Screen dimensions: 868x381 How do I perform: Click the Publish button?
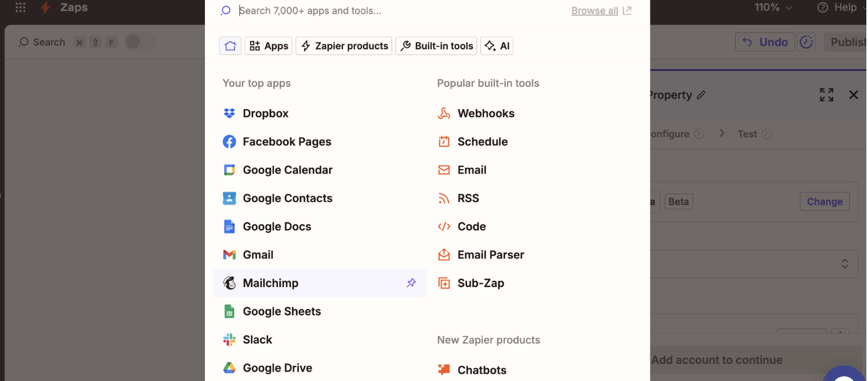coord(847,42)
